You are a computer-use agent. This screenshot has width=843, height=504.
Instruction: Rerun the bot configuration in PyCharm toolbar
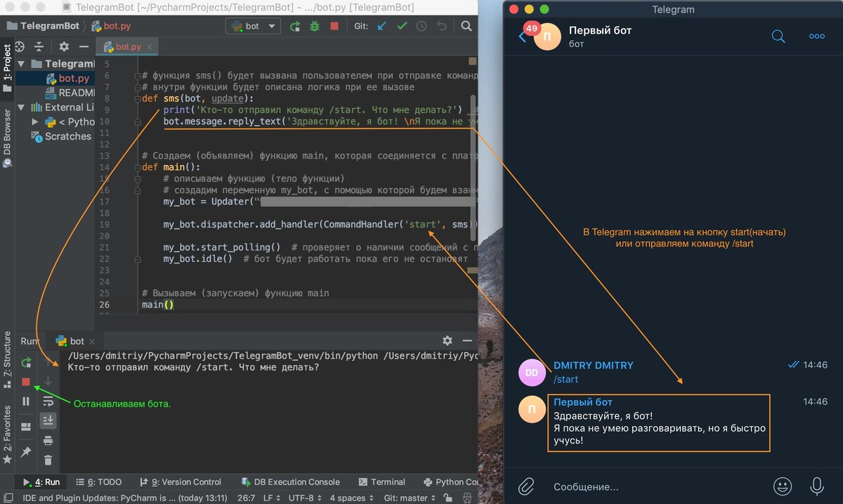295,27
